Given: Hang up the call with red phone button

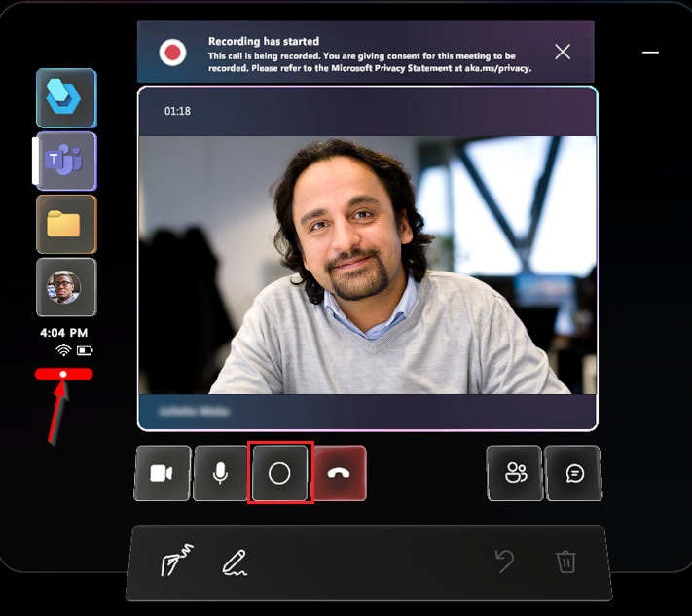Looking at the screenshot, I should click(x=339, y=474).
